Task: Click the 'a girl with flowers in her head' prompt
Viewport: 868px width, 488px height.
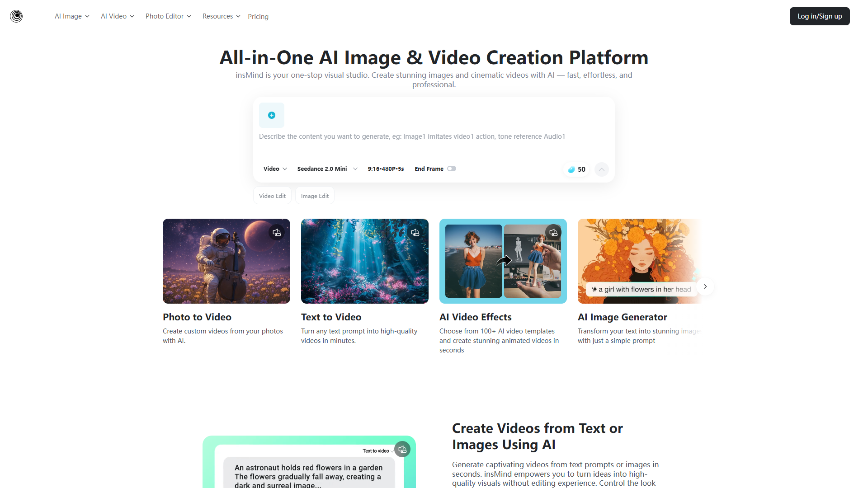Action: (642, 289)
